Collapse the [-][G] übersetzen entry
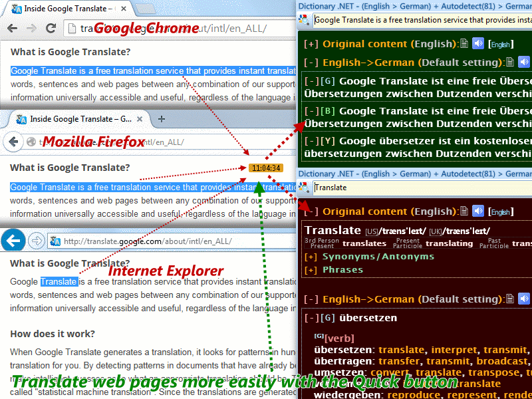The image size is (532, 399). [311, 319]
